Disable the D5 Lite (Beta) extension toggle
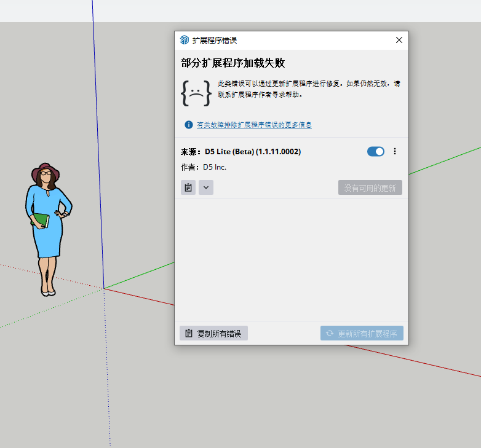The width and height of the screenshot is (481, 448). [x=375, y=151]
